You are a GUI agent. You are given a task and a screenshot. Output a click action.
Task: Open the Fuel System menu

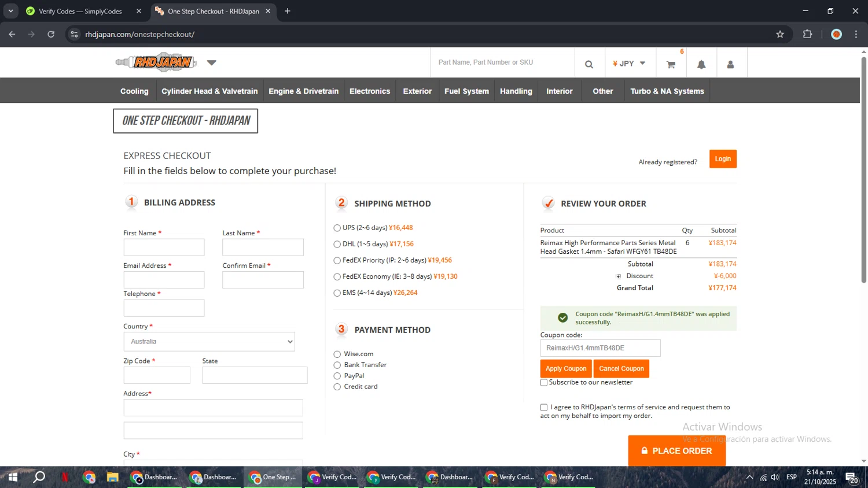pyautogui.click(x=466, y=91)
